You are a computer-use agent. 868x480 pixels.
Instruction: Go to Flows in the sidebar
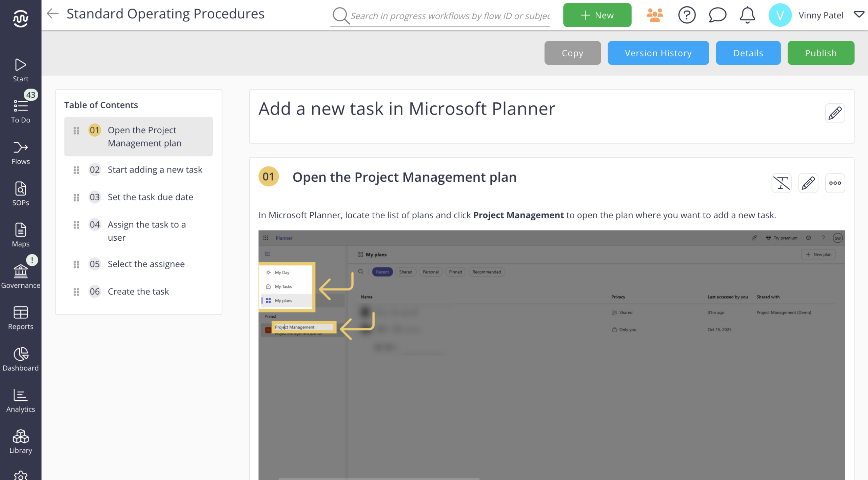point(21,153)
